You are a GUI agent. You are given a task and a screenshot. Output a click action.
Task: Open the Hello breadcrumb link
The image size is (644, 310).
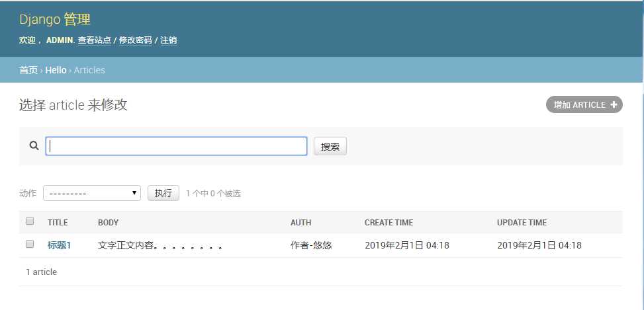click(56, 70)
